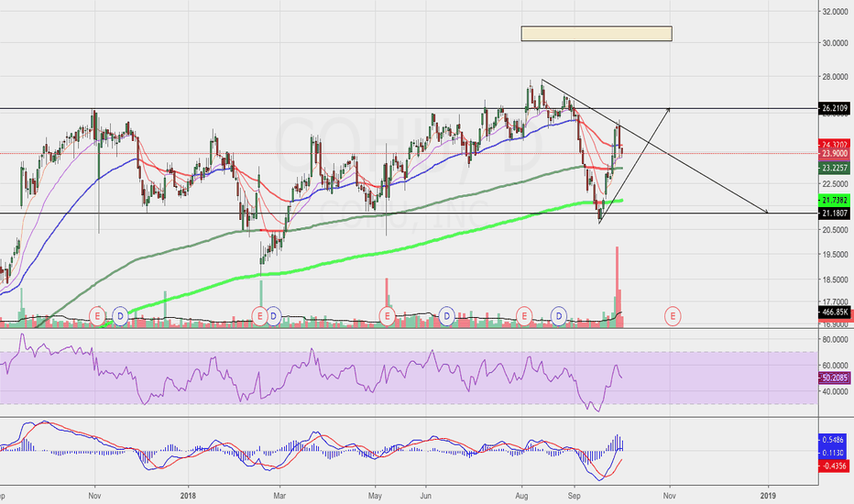Click the 22.5000 price axis label
The width and height of the screenshot is (854, 504).
[x=835, y=184]
